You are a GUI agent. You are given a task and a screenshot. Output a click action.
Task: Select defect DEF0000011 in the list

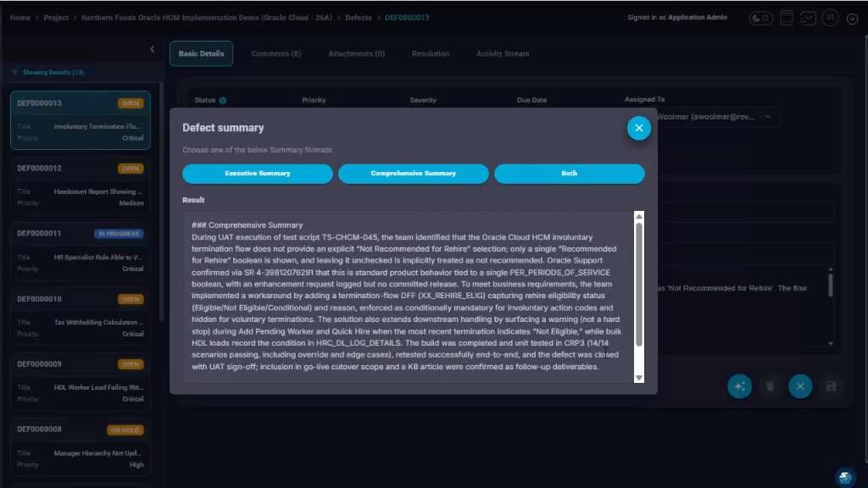[81, 251]
